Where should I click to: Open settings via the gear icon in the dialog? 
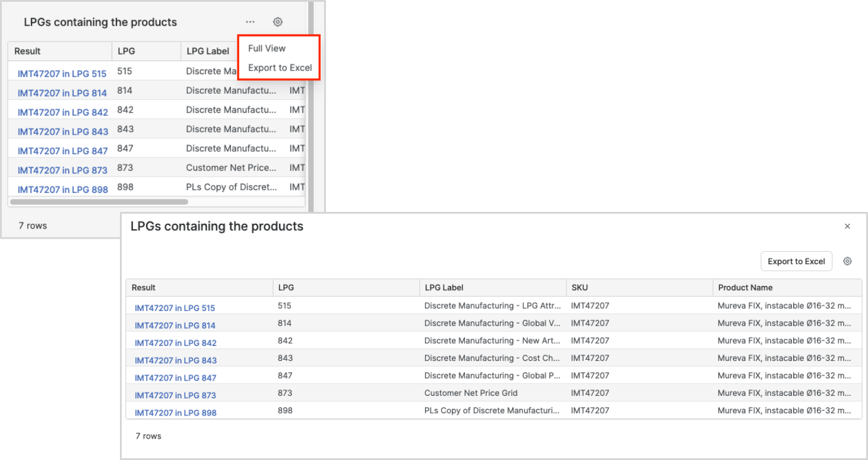[847, 261]
